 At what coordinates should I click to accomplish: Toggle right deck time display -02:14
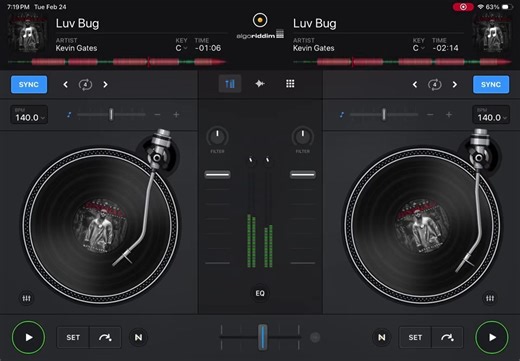click(445, 48)
